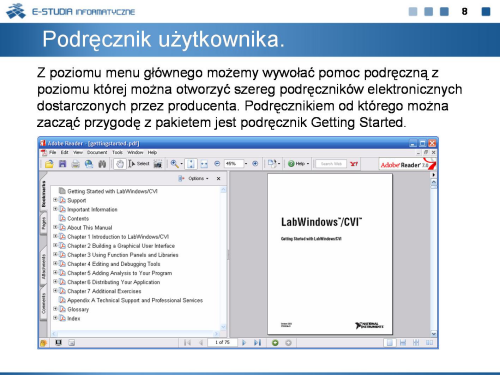Click the Open folder icon in toolbar
500x375 pixels.
pyautogui.click(x=49, y=164)
